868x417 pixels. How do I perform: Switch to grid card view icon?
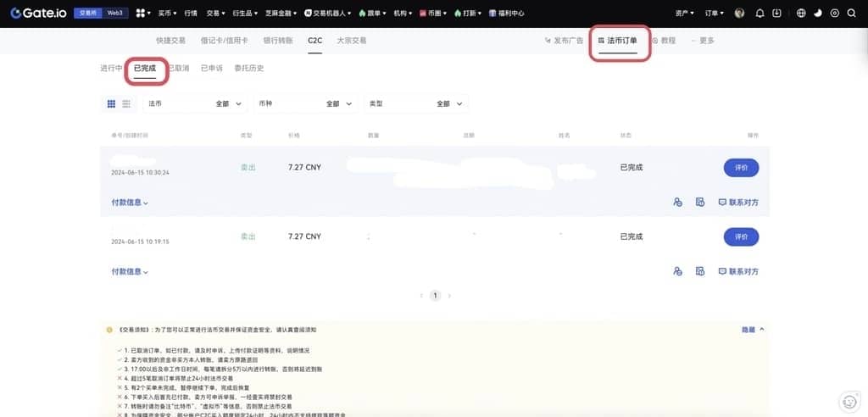coord(111,103)
